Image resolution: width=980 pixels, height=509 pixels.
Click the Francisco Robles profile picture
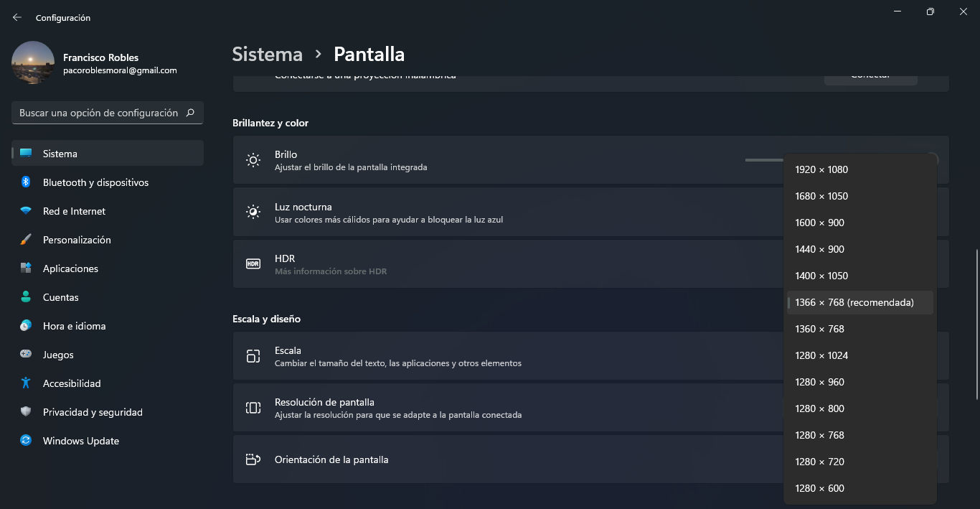click(x=33, y=63)
